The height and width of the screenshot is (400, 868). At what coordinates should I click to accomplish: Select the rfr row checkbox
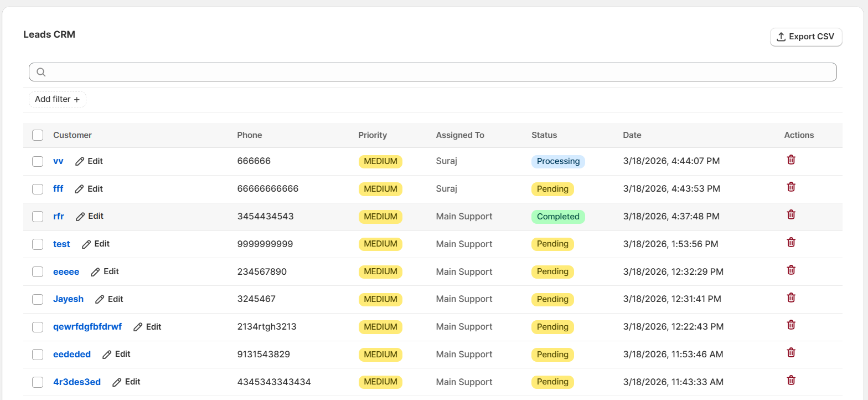(38, 217)
